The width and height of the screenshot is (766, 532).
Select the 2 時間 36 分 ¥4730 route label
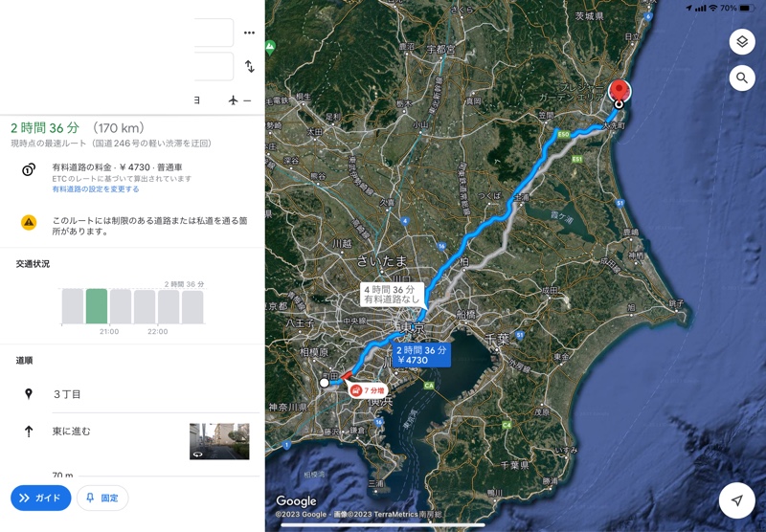coord(421,355)
